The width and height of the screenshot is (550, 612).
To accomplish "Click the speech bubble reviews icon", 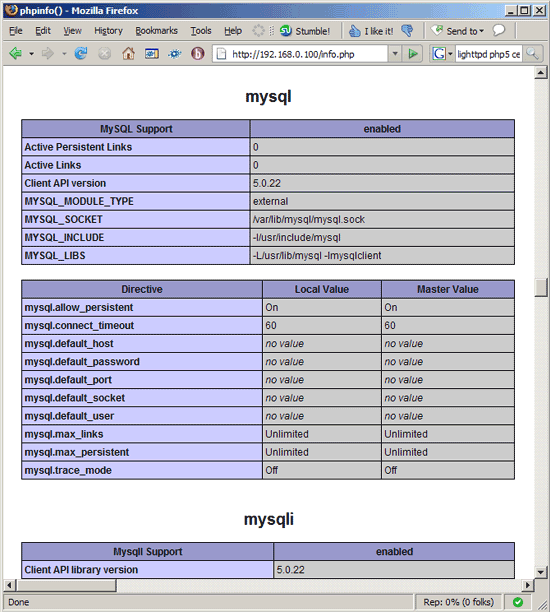I will pos(498,30).
